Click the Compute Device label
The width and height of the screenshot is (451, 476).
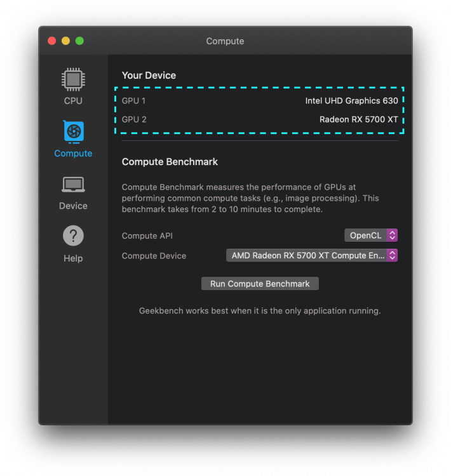pos(154,256)
